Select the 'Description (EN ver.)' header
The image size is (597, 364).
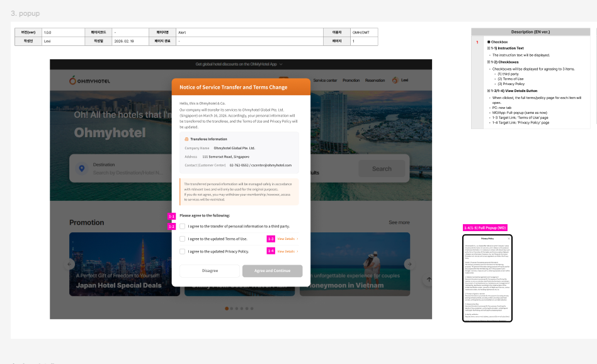530,32
